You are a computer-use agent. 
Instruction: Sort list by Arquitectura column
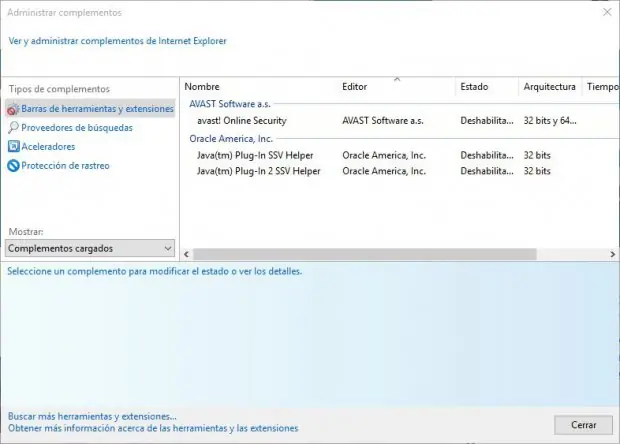(549, 87)
